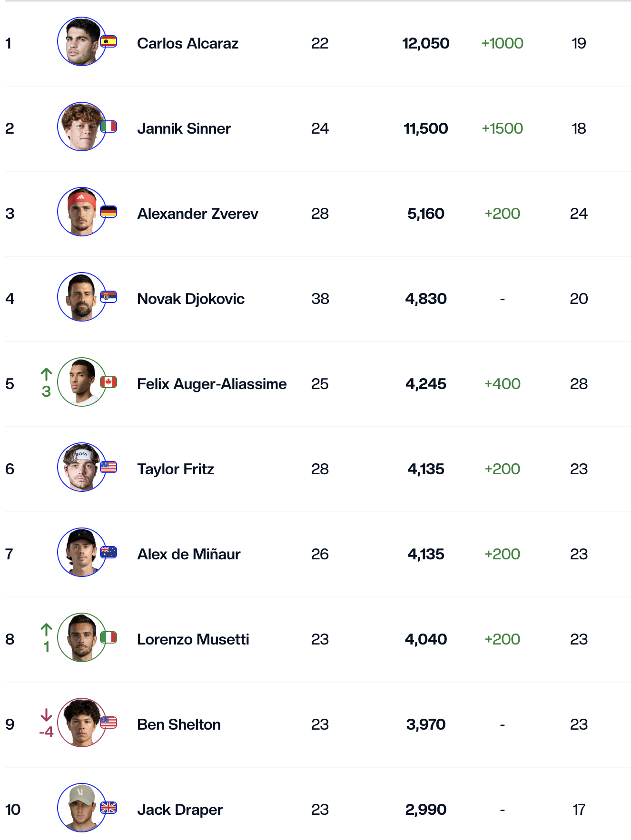631x840 pixels.
Task: Click the red down arrow next to Ben Shelton
Action: [46, 715]
